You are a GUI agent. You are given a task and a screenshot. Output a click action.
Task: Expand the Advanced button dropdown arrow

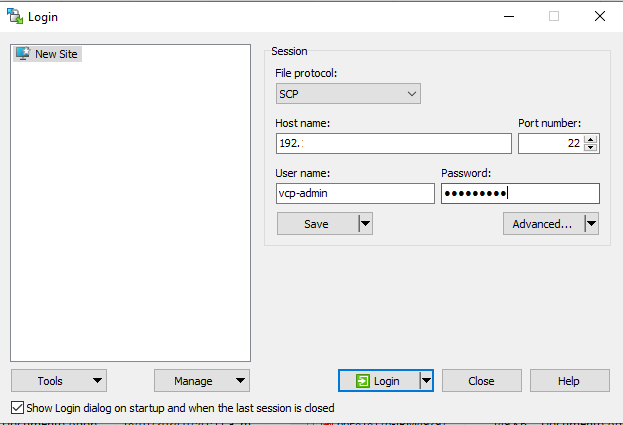coord(592,224)
